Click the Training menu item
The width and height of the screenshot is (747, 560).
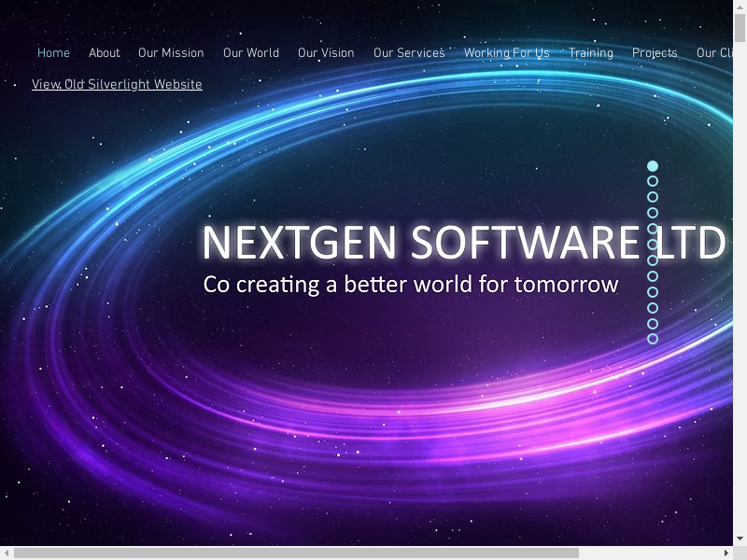pos(590,53)
